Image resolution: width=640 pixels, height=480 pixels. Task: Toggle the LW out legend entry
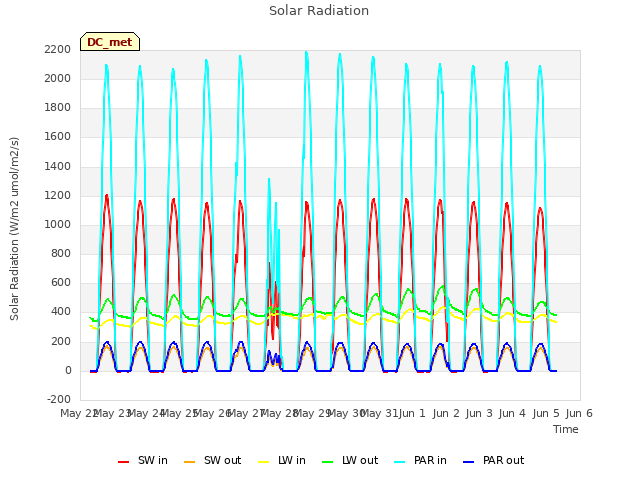point(350,460)
